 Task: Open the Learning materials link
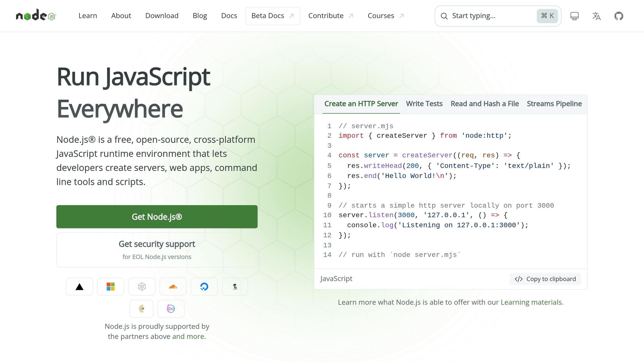531,302
